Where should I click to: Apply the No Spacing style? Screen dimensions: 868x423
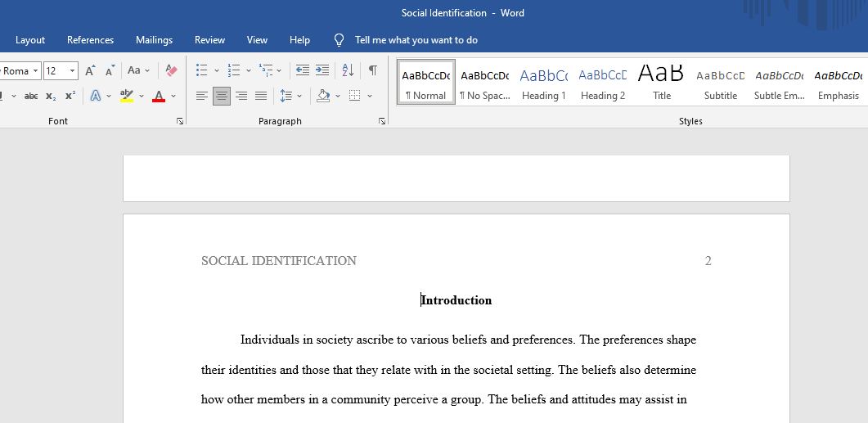(485, 83)
